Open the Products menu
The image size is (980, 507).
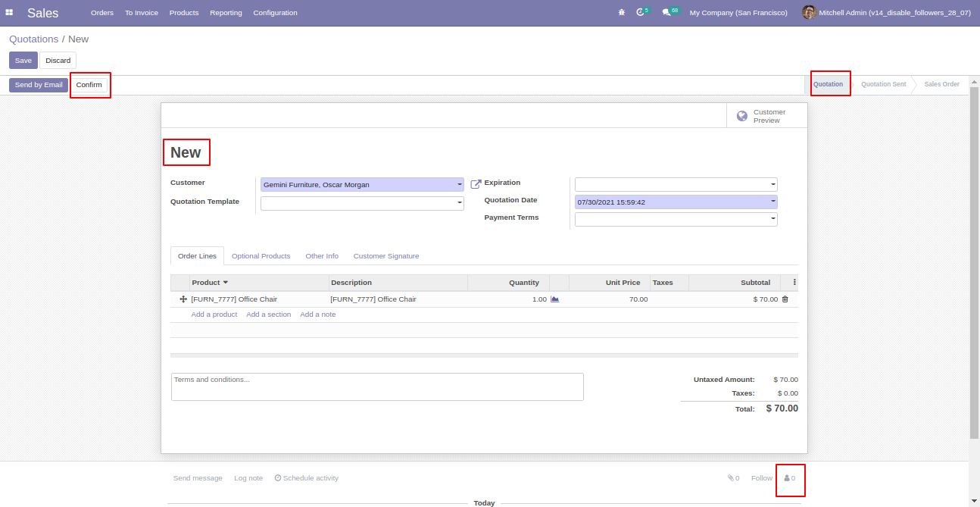(x=184, y=13)
